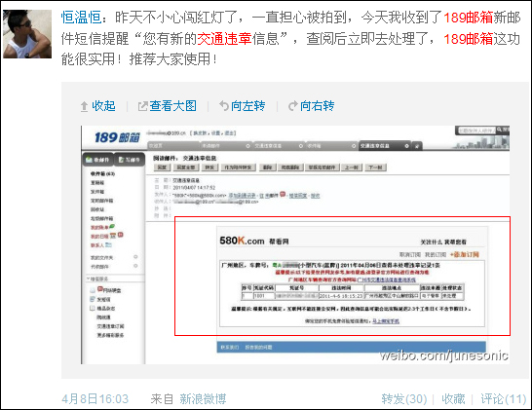Click the rotate-right arrow icon
532x410 pixels.
[x=293, y=106]
